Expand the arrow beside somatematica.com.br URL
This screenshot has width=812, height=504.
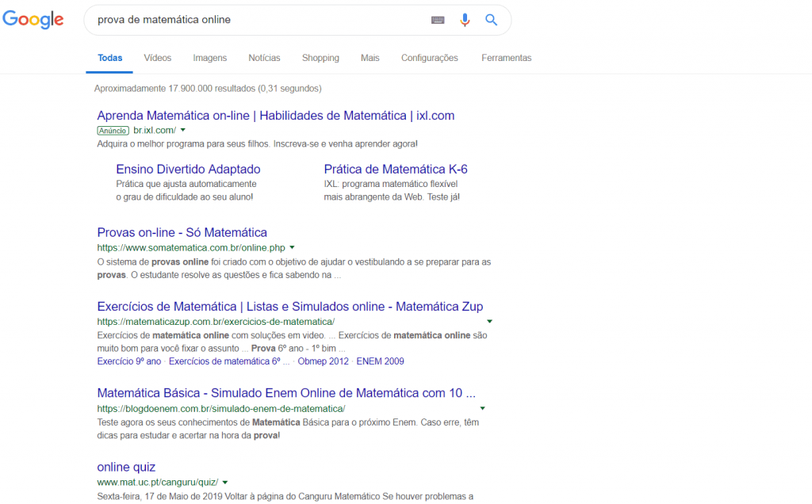point(292,247)
